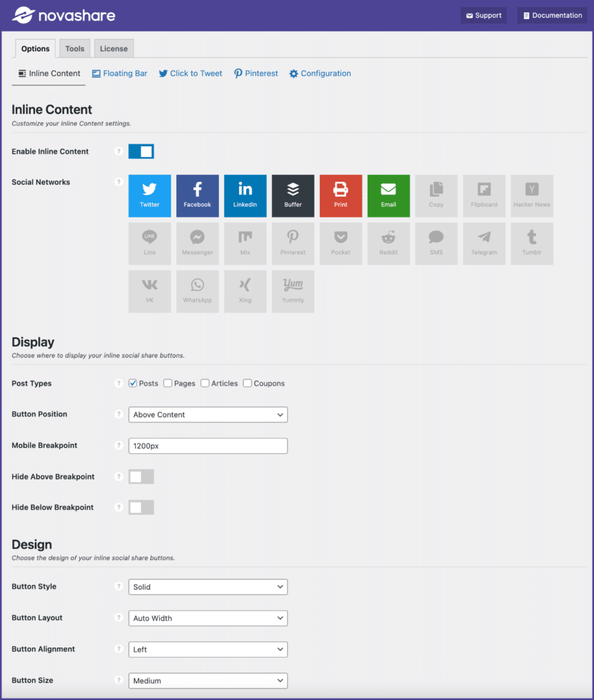
Task: Check the Articles checkbox
Action: pyautogui.click(x=205, y=383)
